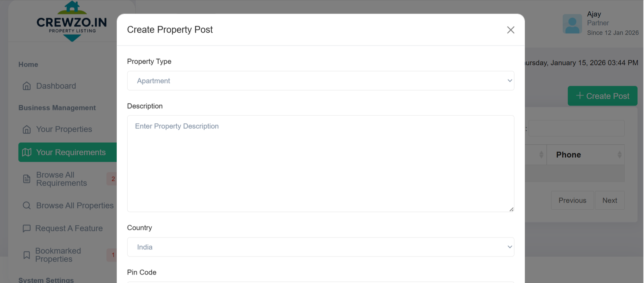This screenshot has width=644, height=283.
Task: Click the Browse All Requirements document icon
Action: click(x=27, y=179)
